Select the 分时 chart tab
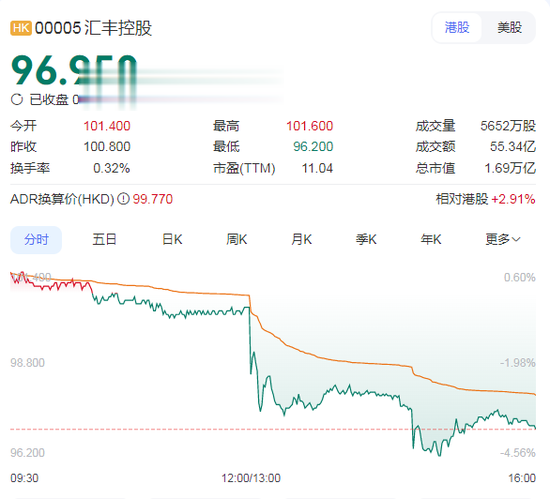 pos(36,240)
